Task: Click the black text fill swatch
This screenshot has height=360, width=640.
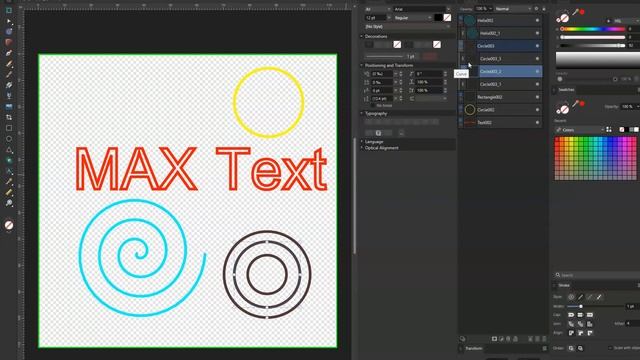Action: 438,18
